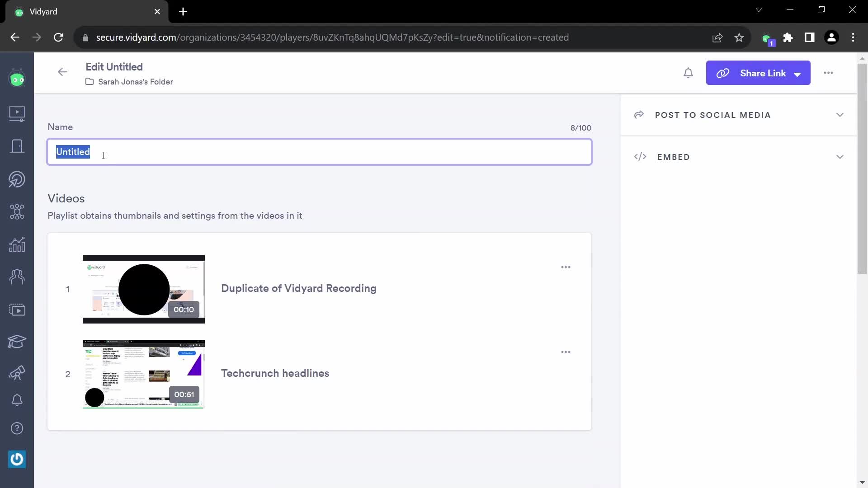
Task: Click the header notification bell icon
Action: (x=688, y=73)
